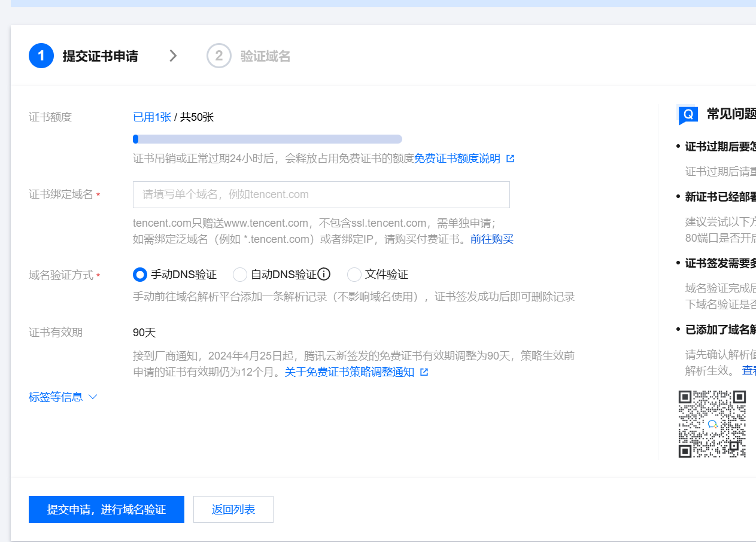The image size is (756, 542).
Task: Select the 手动DNS验证 radio option
Action: [140, 275]
